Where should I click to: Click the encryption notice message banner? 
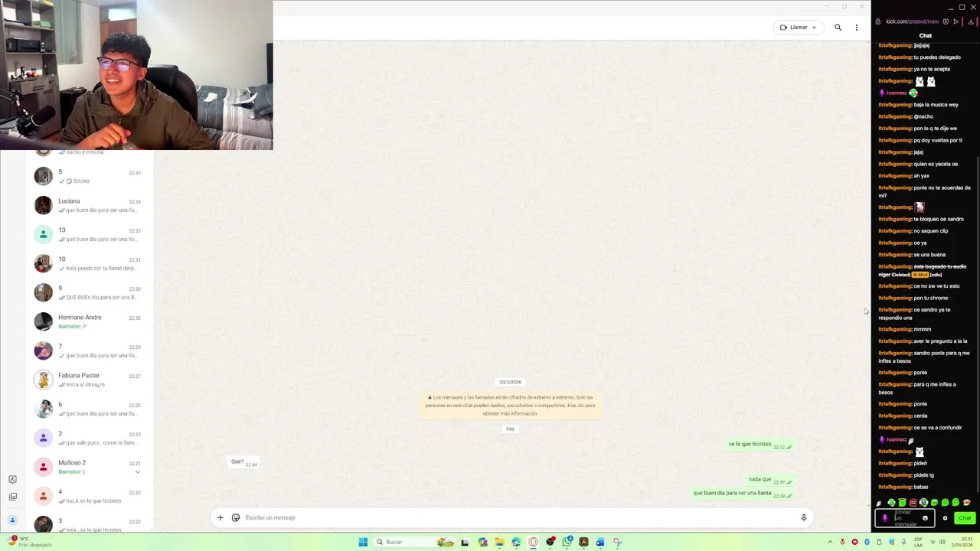511,406
